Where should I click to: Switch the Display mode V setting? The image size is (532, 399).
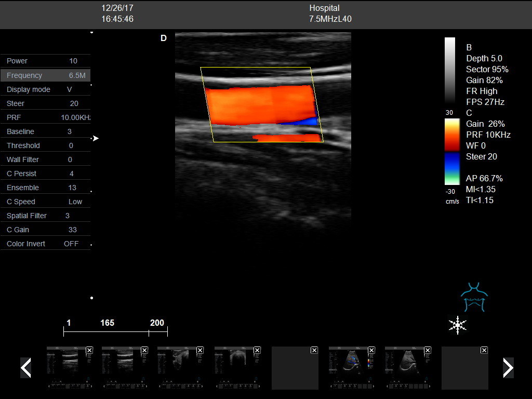46,89
